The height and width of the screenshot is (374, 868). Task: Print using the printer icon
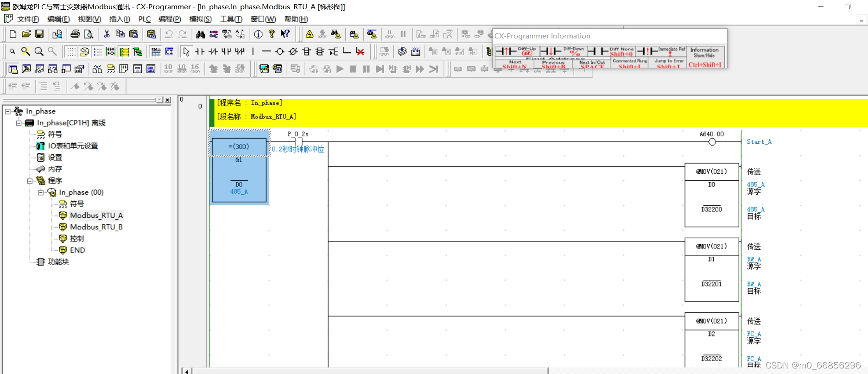pyautogui.click(x=75, y=34)
